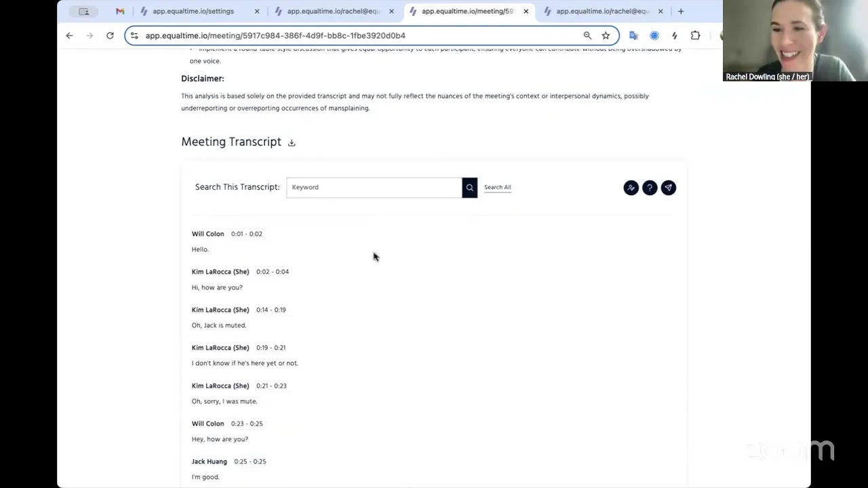
Task: Click Kim LaRocca (She) at 0:02 - 0:04
Action: 220,272
